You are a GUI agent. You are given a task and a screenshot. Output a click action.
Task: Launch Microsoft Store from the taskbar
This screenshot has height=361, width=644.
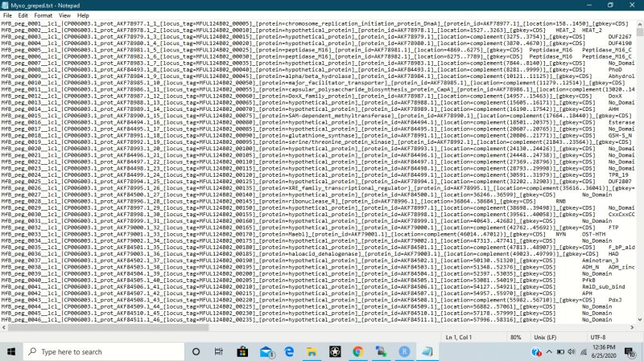[x=242, y=351]
